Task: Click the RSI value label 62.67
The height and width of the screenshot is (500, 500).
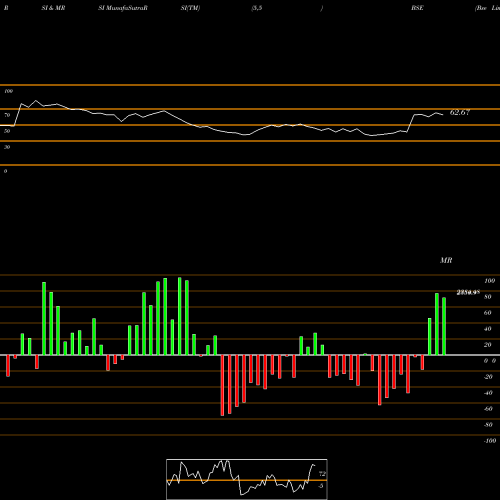Action: click(x=460, y=112)
